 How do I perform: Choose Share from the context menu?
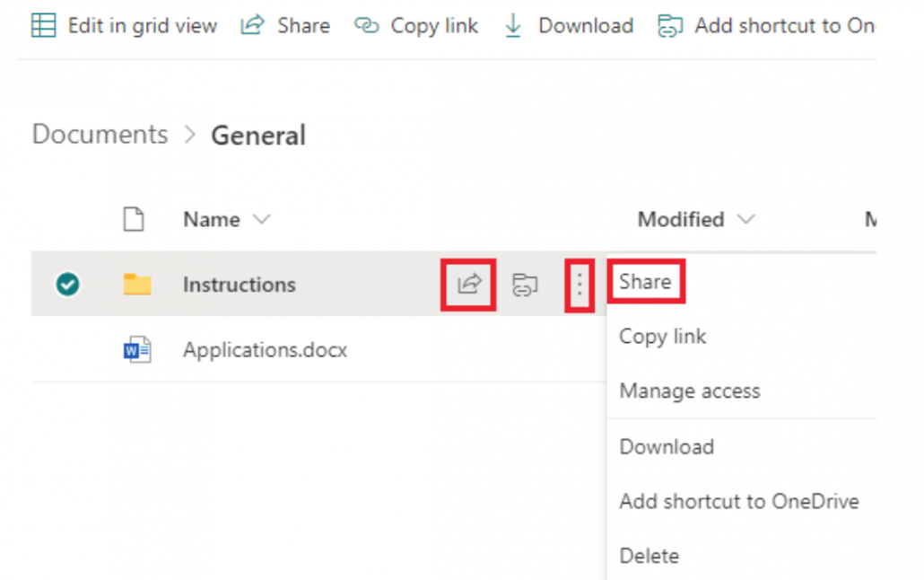click(x=645, y=281)
